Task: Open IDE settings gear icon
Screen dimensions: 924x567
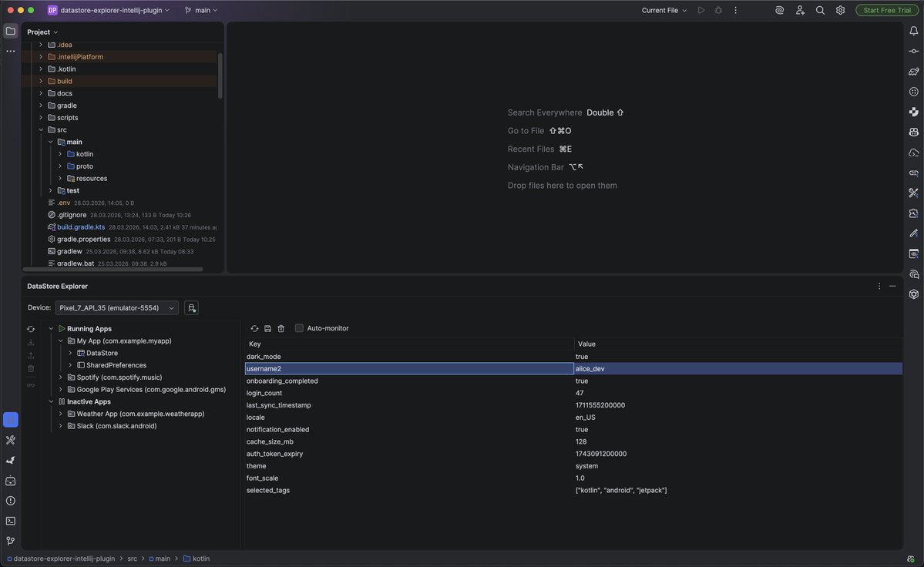Action: 840,10
